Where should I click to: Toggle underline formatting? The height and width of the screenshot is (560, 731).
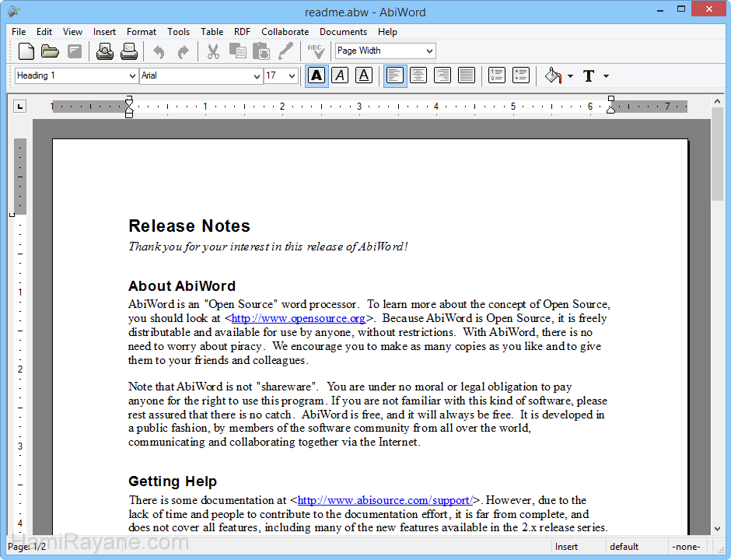tap(364, 75)
